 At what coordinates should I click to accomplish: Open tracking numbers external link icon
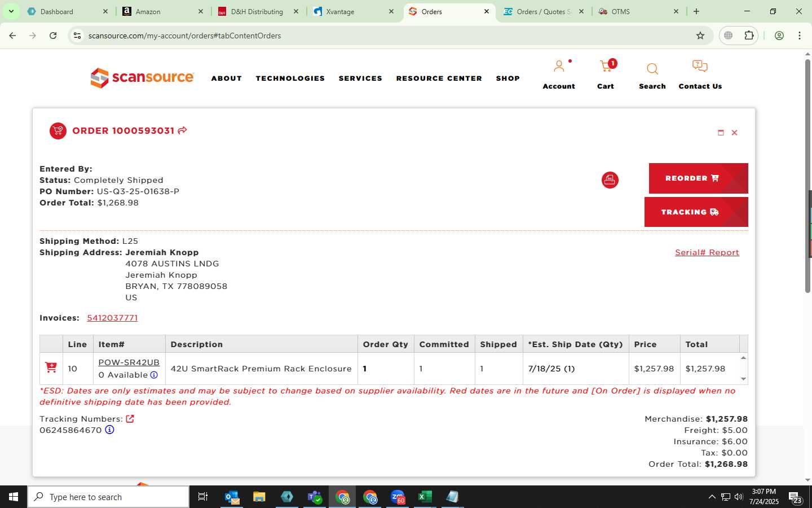[x=130, y=419]
